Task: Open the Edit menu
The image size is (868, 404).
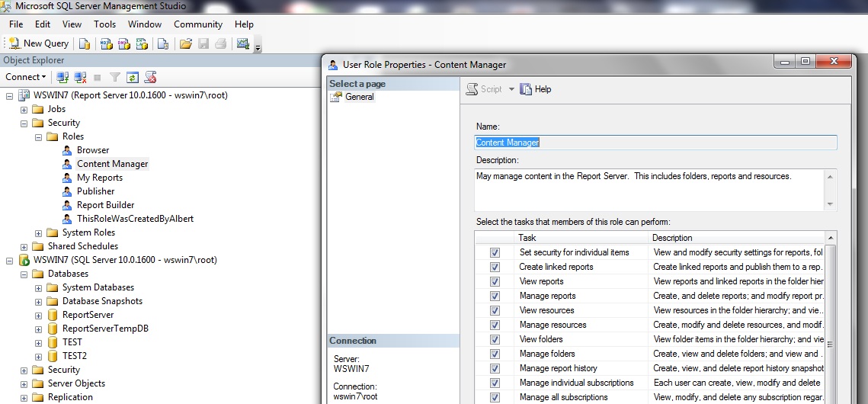Action: (x=43, y=24)
